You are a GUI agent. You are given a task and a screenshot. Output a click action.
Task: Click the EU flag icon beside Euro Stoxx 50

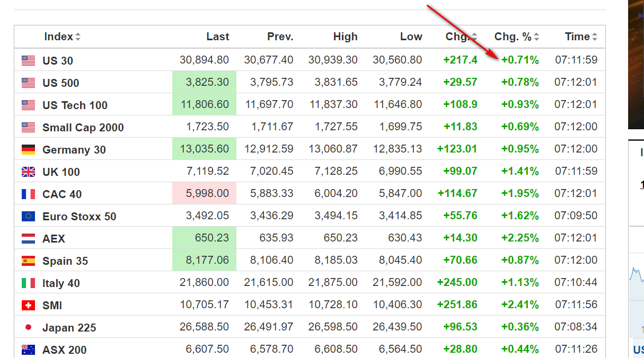click(28, 216)
